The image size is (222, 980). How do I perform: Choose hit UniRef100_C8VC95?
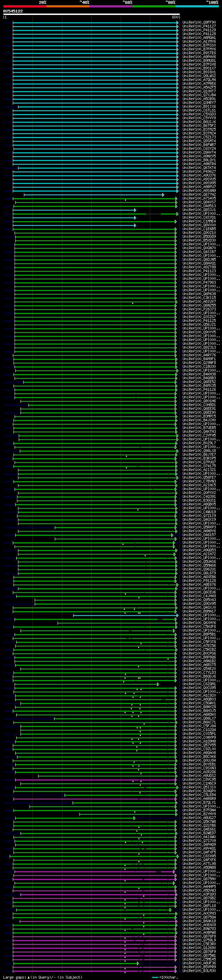click(x=199, y=779)
